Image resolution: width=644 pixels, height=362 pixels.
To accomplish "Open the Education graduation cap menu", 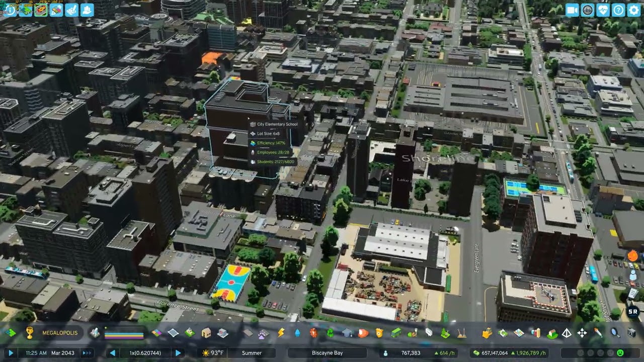I will [347, 333].
